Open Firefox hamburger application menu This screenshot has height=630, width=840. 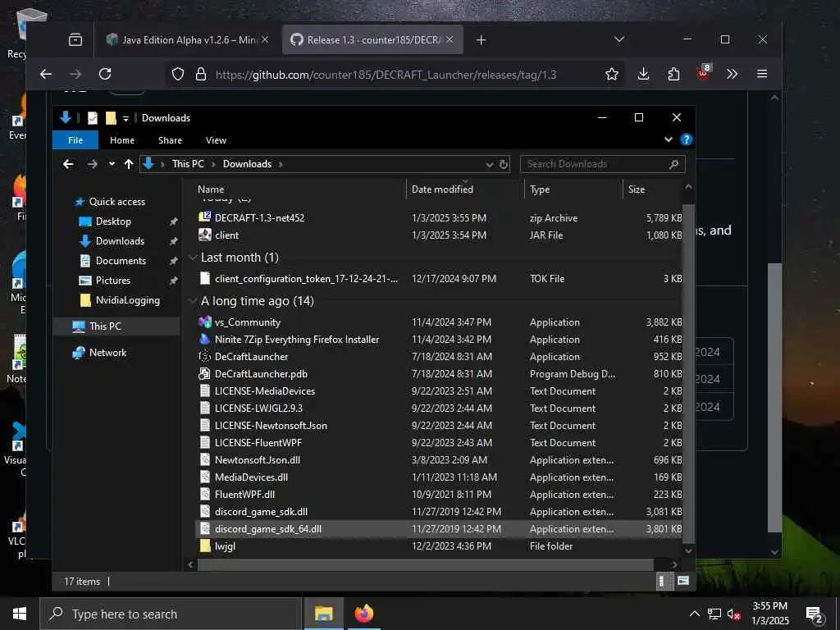[x=762, y=74]
